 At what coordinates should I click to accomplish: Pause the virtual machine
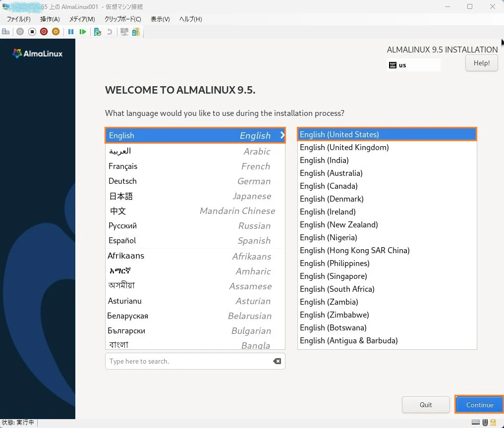(71, 32)
